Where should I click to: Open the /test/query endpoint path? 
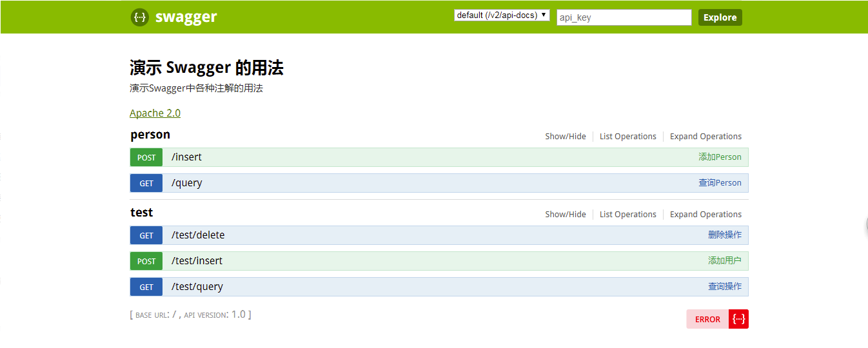coord(197,287)
